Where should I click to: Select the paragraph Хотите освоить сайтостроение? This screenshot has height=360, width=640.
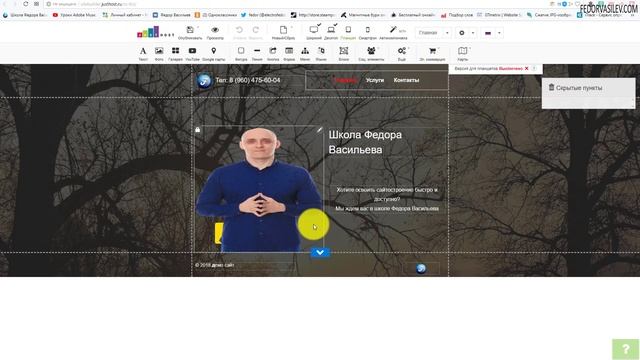tap(387, 199)
